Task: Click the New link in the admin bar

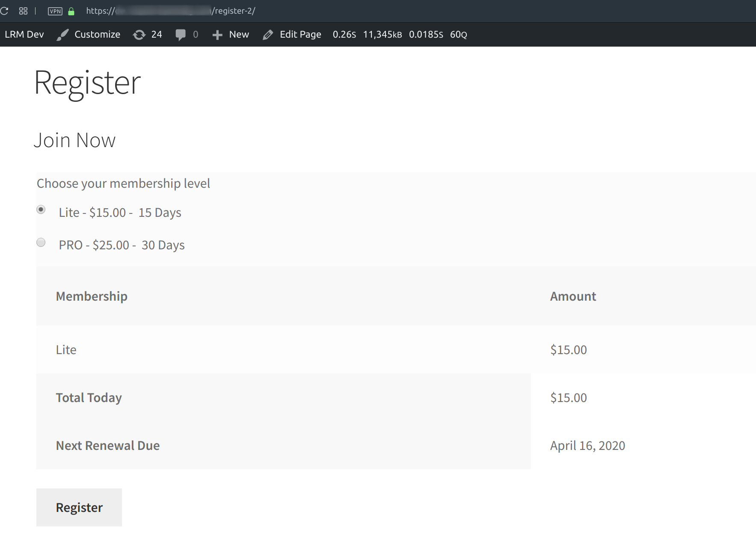Action: 239,34
